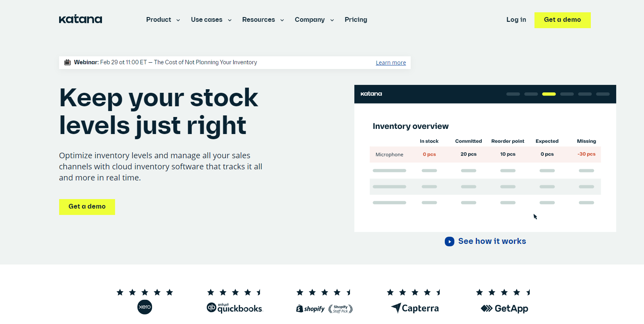Click the QuickBooks logo
The width and height of the screenshot is (644, 324).
(x=235, y=308)
